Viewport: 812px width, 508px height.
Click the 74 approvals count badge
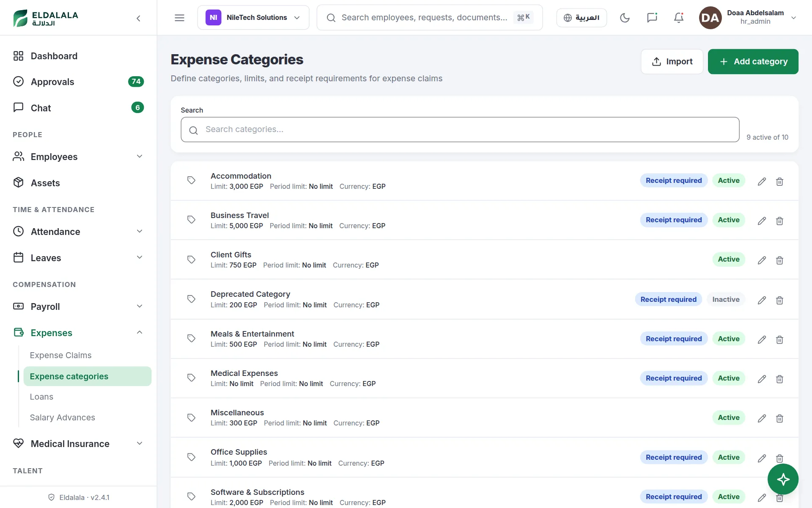click(x=136, y=82)
